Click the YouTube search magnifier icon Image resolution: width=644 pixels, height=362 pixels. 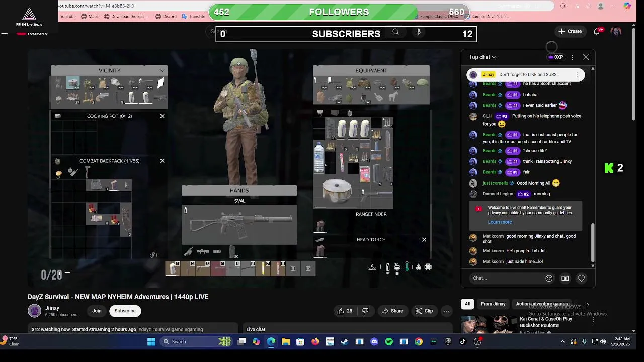tap(395, 32)
